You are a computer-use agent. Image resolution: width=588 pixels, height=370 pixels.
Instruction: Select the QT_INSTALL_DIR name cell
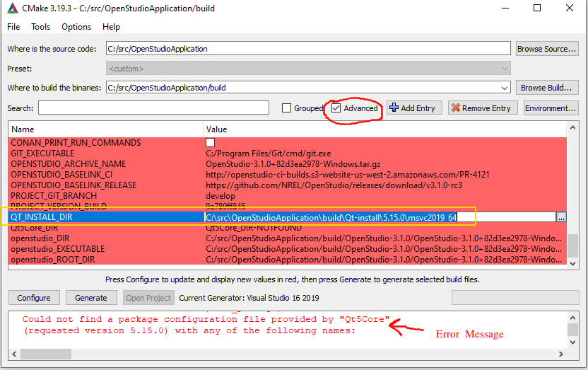tap(106, 217)
